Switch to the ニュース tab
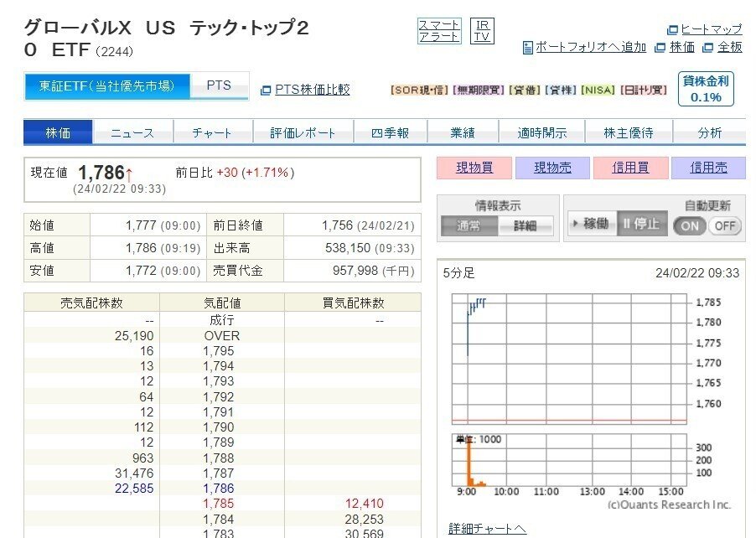Screen dimensions: 756x538 [x=132, y=132]
